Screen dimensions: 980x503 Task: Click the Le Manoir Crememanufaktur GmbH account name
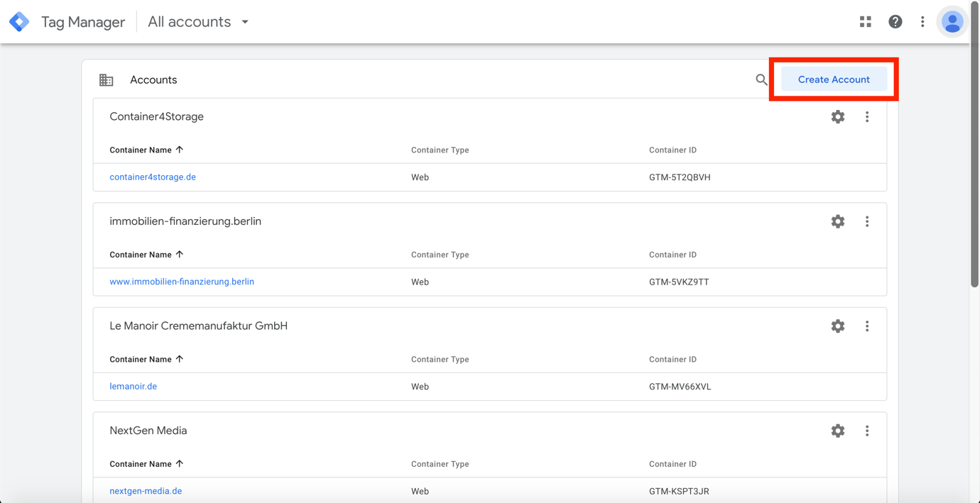(x=199, y=326)
